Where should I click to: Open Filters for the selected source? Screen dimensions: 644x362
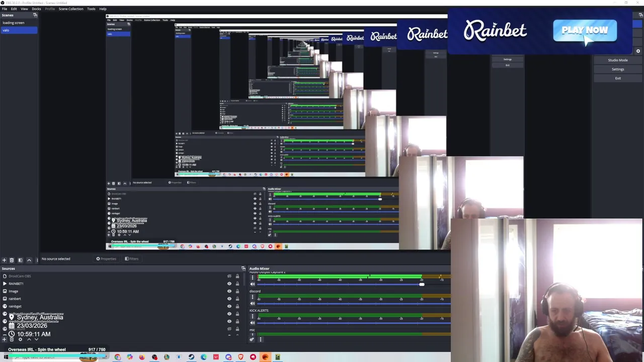coord(132,259)
